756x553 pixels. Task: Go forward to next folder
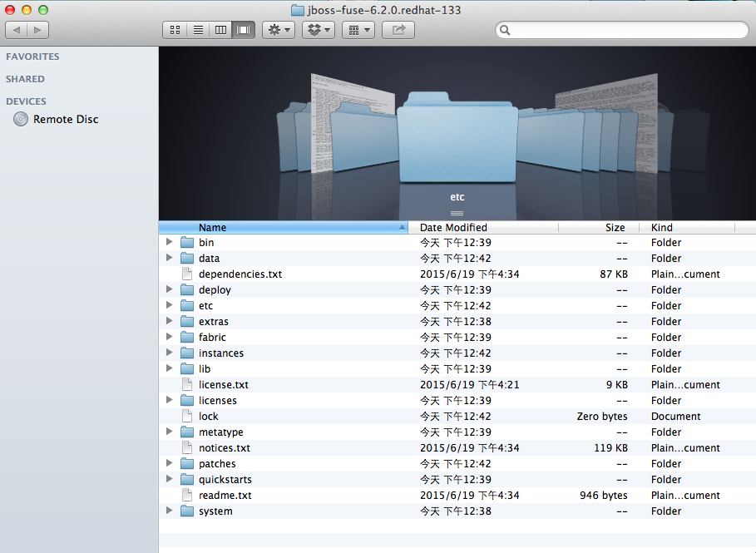point(37,30)
